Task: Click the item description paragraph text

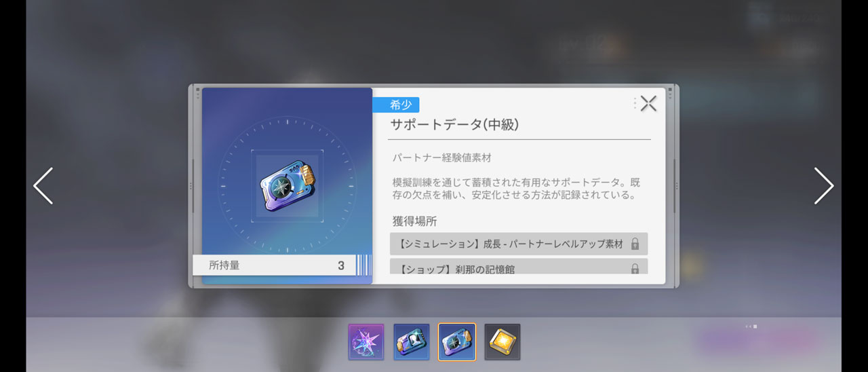Action: pyautogui.click(x=516, y=189)
